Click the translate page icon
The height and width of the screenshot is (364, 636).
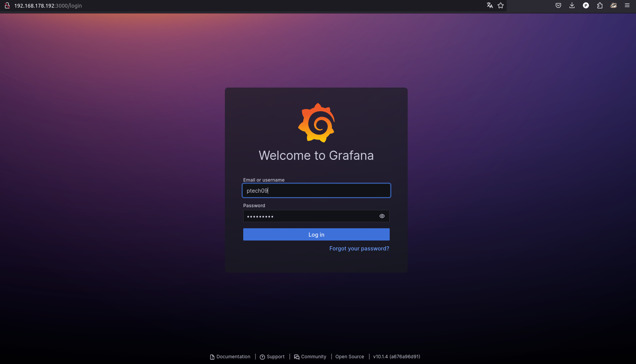pyautogui.click(x=490, y=5)
